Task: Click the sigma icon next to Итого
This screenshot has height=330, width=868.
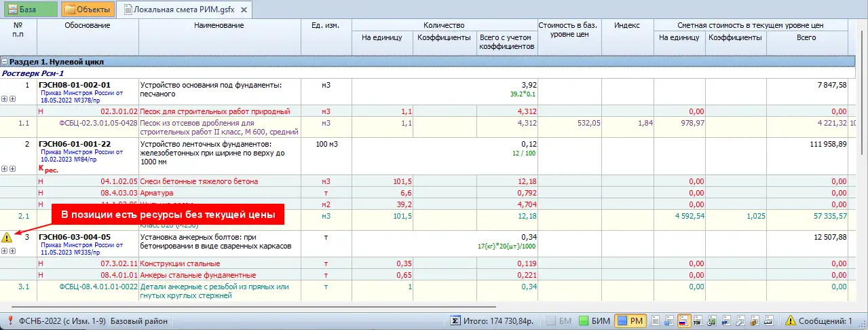Action: tap(455, 321)
